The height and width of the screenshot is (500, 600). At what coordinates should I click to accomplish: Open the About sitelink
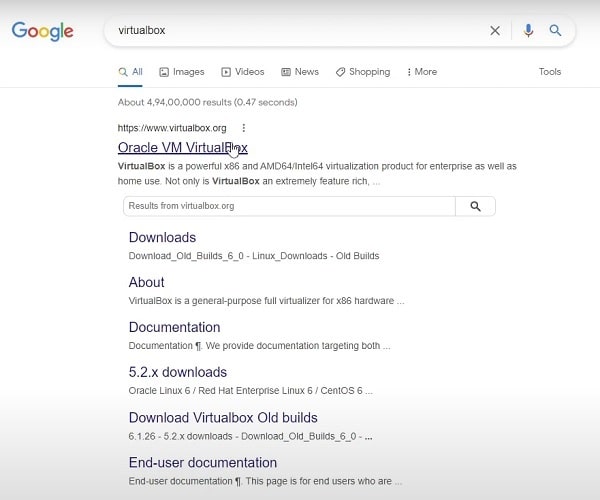pyautogui.click(x=147, y=282)
